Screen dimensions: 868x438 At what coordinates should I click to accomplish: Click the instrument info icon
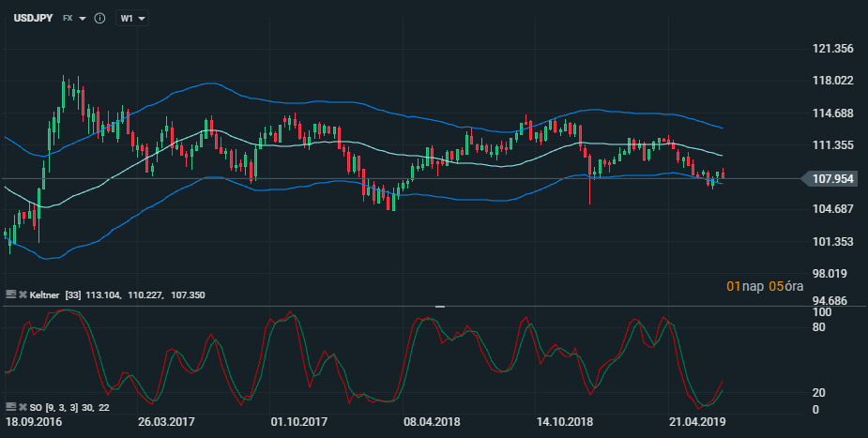click(99, 18)
